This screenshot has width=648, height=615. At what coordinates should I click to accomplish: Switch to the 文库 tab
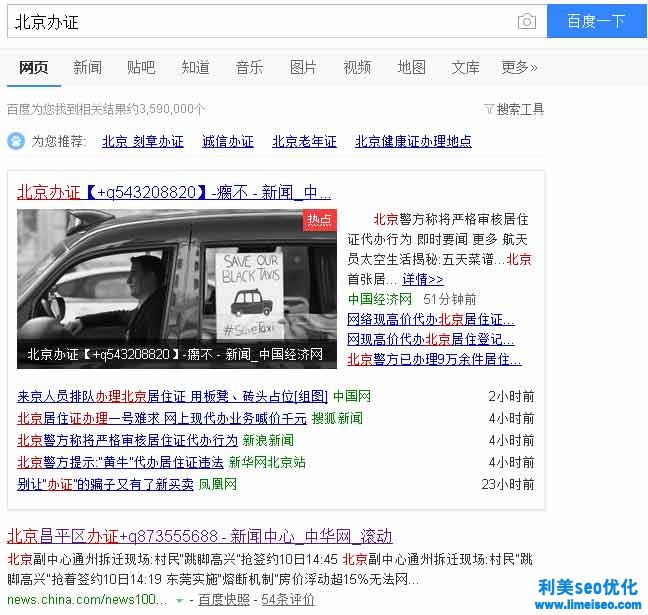[x=465, y=67]
